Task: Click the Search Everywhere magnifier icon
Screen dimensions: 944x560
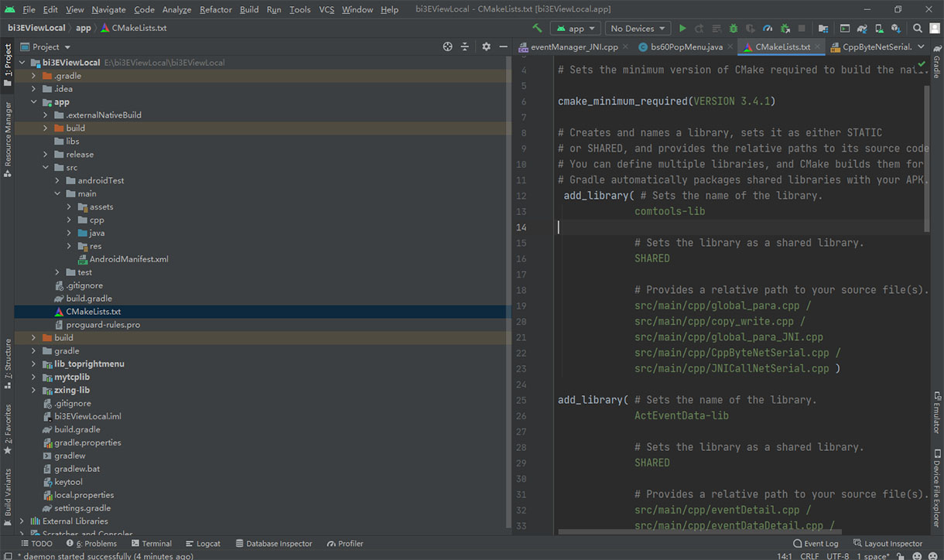Action: [x=918, y=28]
